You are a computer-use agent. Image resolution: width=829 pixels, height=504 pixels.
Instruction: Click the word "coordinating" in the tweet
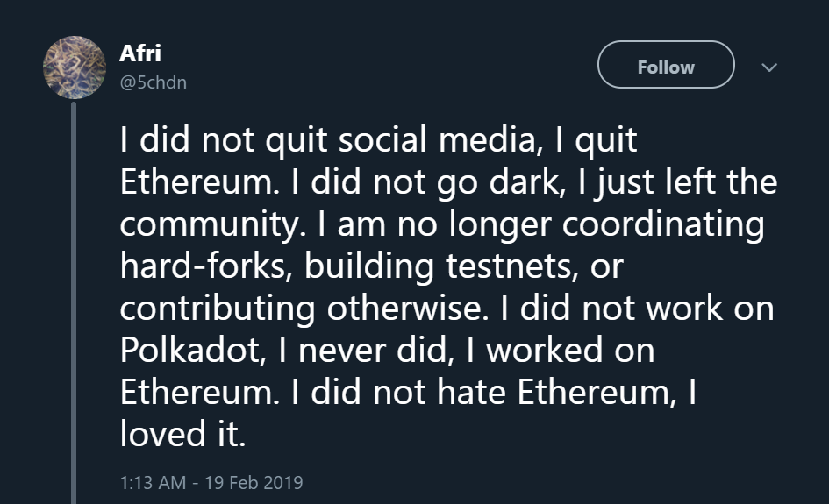pyautogui.click(x=663, y=224)
